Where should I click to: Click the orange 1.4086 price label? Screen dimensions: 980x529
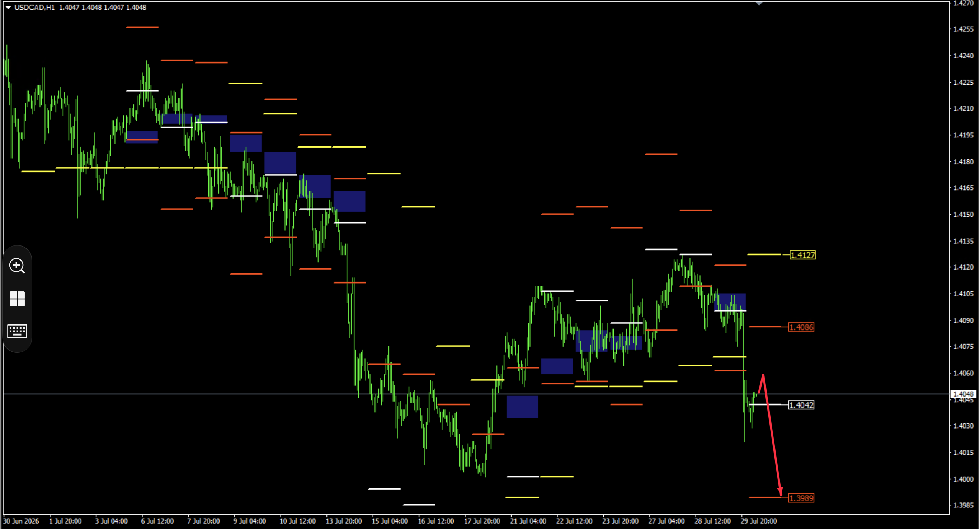click(801, 327)
